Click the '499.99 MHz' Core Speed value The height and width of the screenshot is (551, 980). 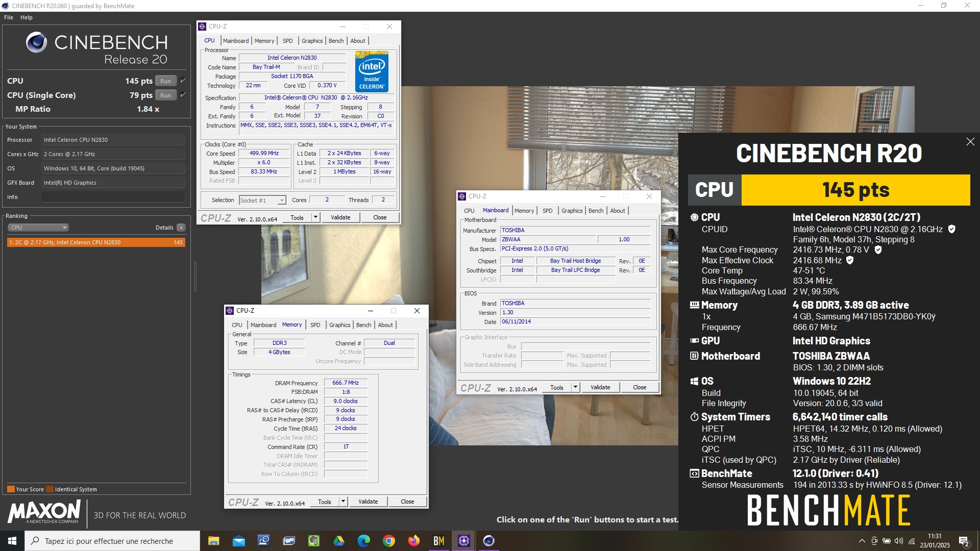tap(264, 154)
